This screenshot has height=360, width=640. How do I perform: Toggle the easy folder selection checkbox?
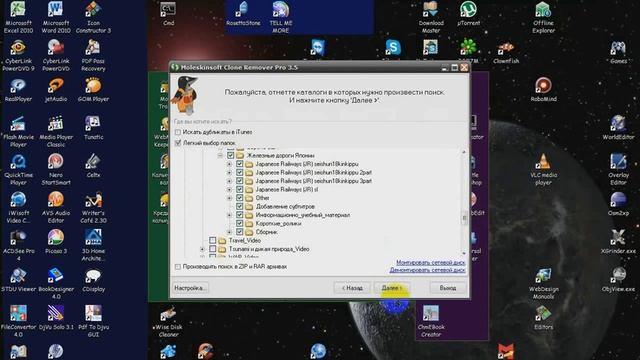[x=178, y=143]
